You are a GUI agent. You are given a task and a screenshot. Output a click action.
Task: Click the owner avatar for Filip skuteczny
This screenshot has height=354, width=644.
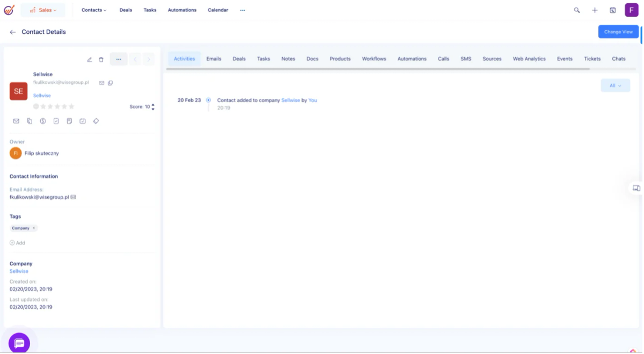pos(16,153)
